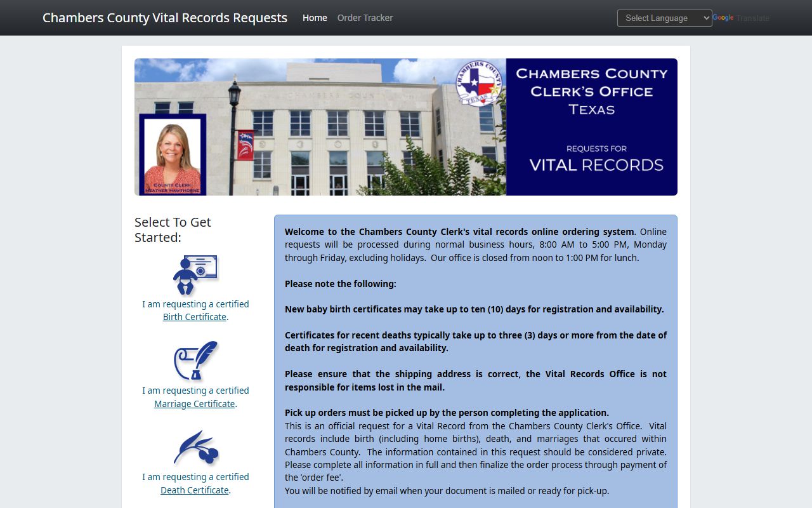Click the birth certificate baby icon
The height and width of the screenshot is (508, 812).
[x=195, y=275]
